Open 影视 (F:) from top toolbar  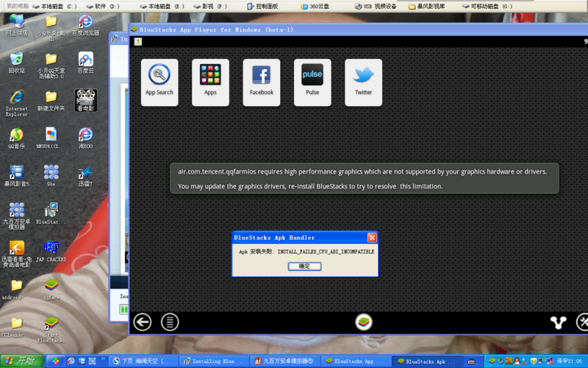pos(210,6)
